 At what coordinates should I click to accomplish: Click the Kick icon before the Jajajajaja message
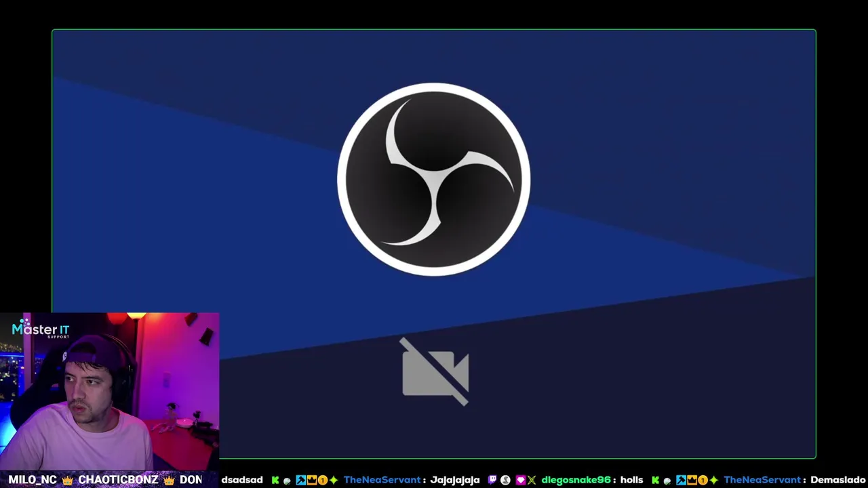point(275,480)
